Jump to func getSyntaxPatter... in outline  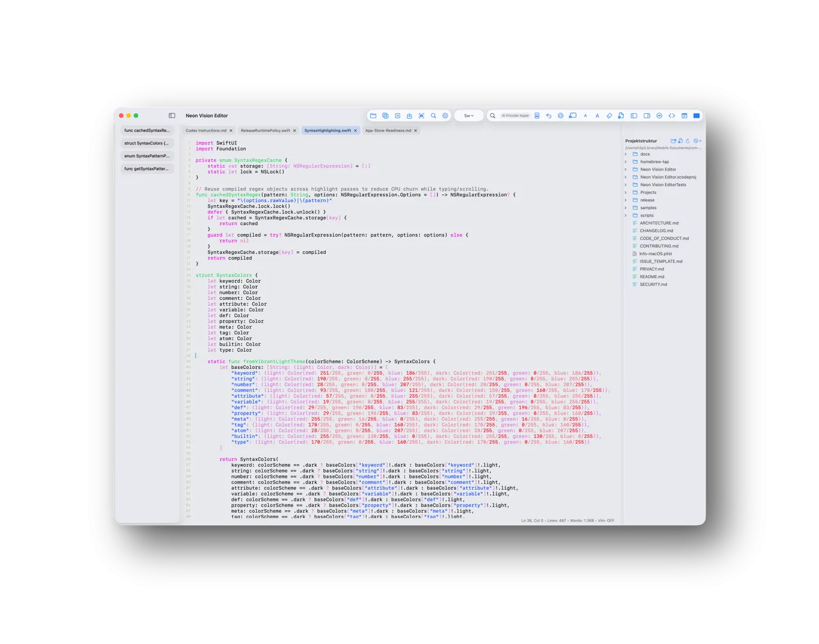pyautogui.click(x=147, y=169)
